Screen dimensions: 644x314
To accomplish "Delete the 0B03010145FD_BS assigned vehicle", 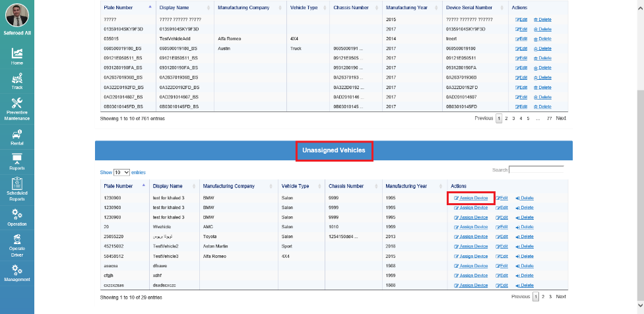I will pos(542,107).
